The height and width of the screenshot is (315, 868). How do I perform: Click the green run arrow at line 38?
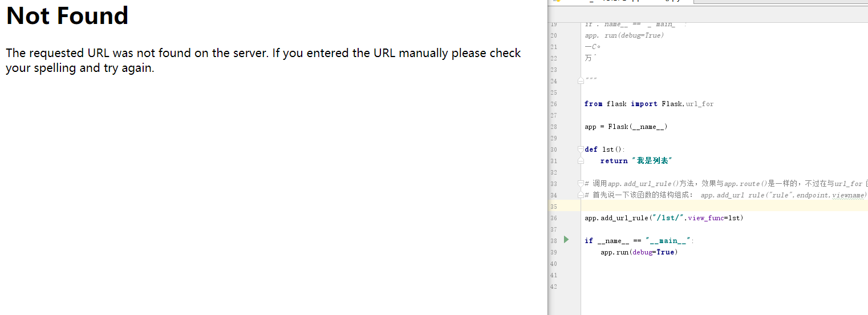(566, 240)
